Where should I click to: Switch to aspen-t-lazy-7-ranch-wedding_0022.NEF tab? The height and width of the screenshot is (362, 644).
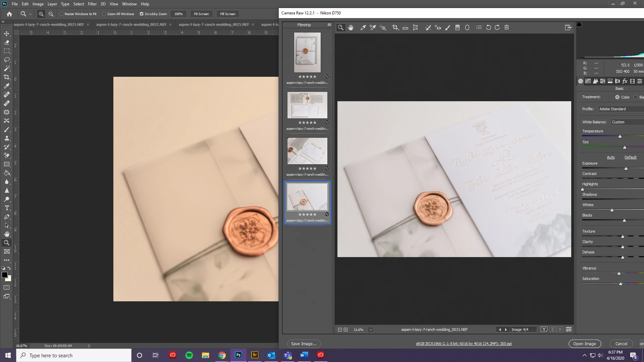(x=131, y=24)
